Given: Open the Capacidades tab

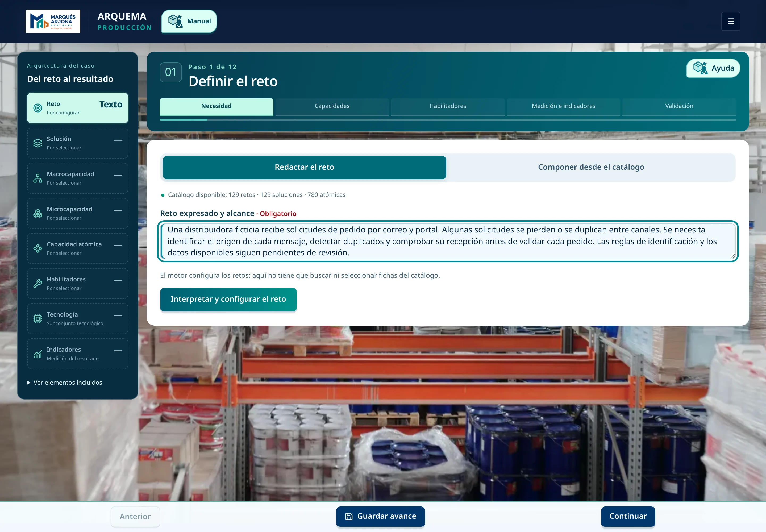Looking at the screenshot, I should 332,106.
